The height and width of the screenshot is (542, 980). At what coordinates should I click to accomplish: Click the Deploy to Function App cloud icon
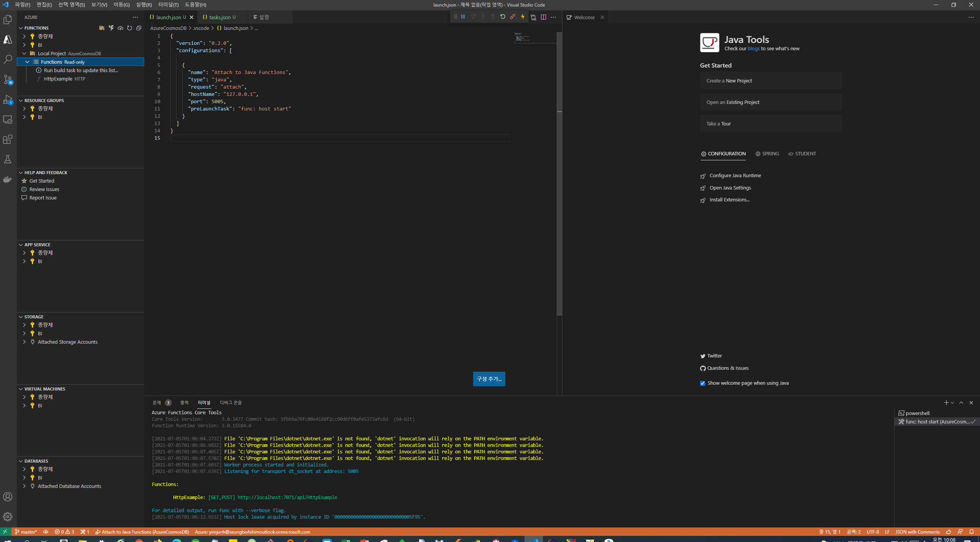(x=120, y=28)
